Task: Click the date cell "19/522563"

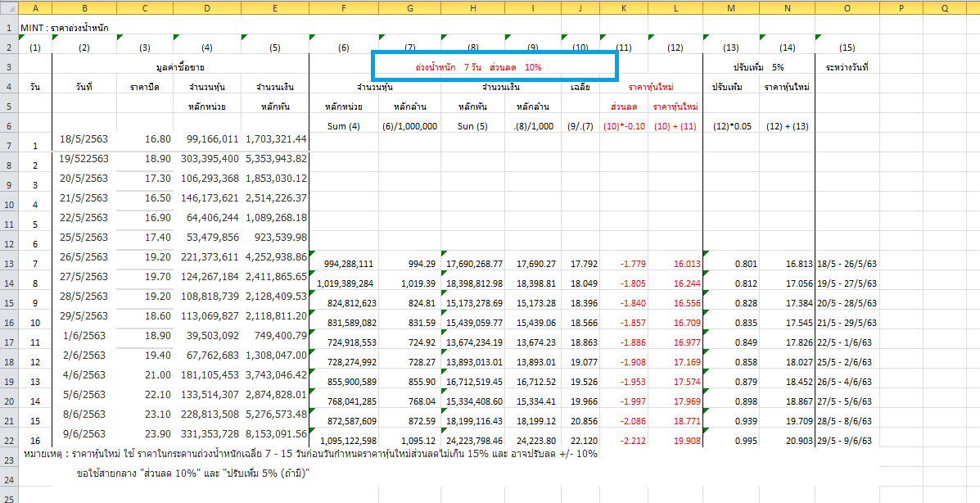Action: 84,159
